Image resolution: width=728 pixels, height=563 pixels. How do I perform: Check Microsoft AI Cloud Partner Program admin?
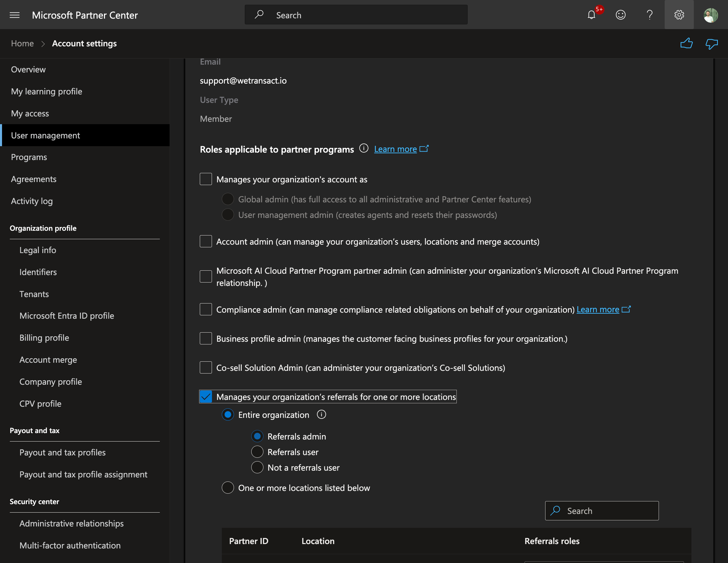pyautogui.click(x=206, y=276)
